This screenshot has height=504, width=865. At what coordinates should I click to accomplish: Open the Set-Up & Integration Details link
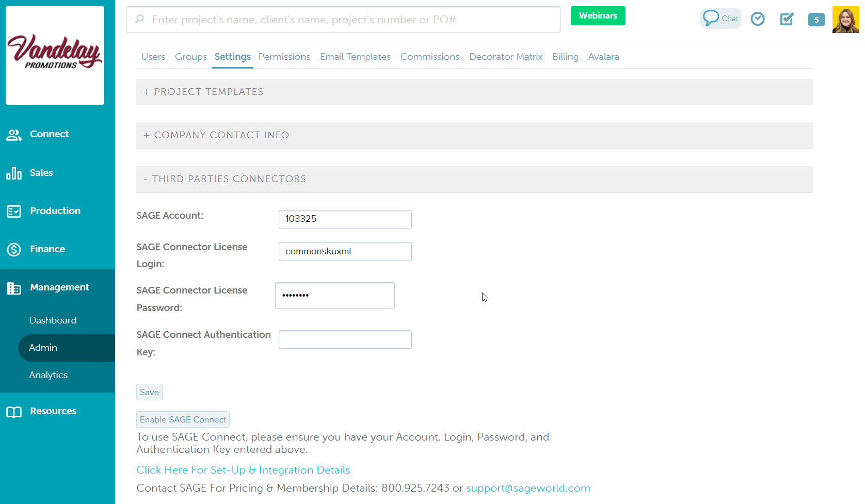(243, 470)
